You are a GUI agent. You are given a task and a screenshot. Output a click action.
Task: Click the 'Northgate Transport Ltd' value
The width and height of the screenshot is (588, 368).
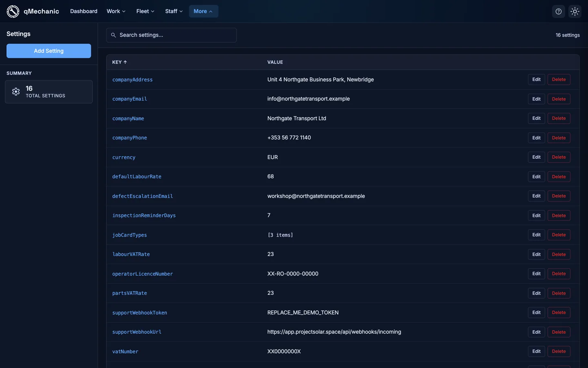pyautogui.click(x=297, y=119)
